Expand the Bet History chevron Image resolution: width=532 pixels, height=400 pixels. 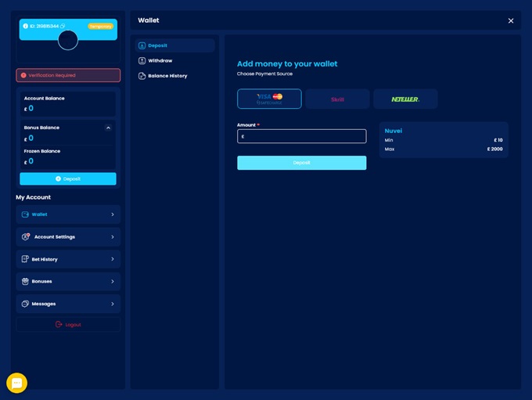[113, 259]
